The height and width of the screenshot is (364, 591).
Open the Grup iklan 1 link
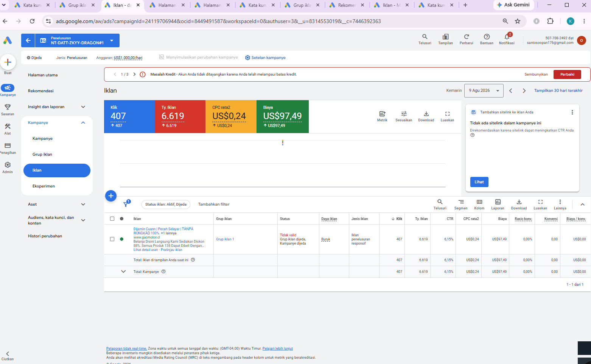click(x=225, y=239)
